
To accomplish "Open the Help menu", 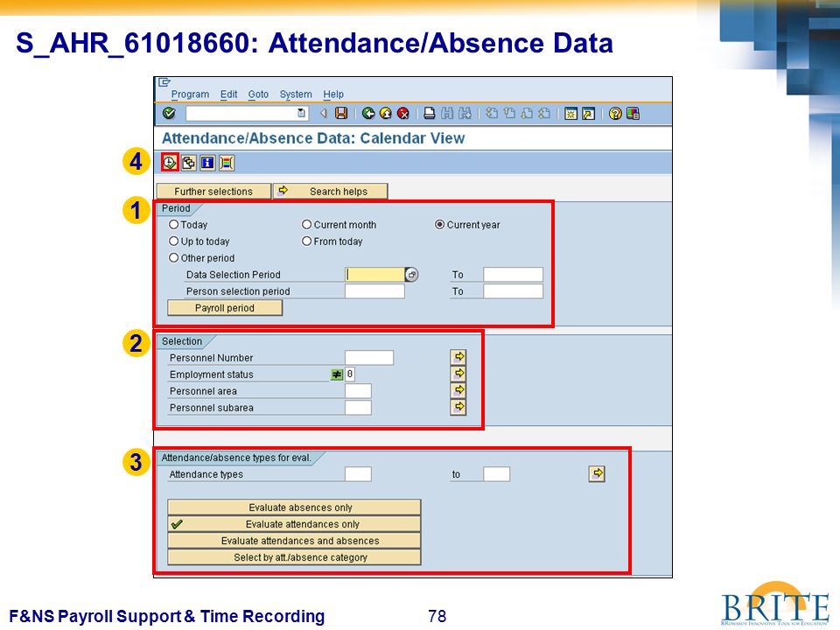I will point(333,94).
